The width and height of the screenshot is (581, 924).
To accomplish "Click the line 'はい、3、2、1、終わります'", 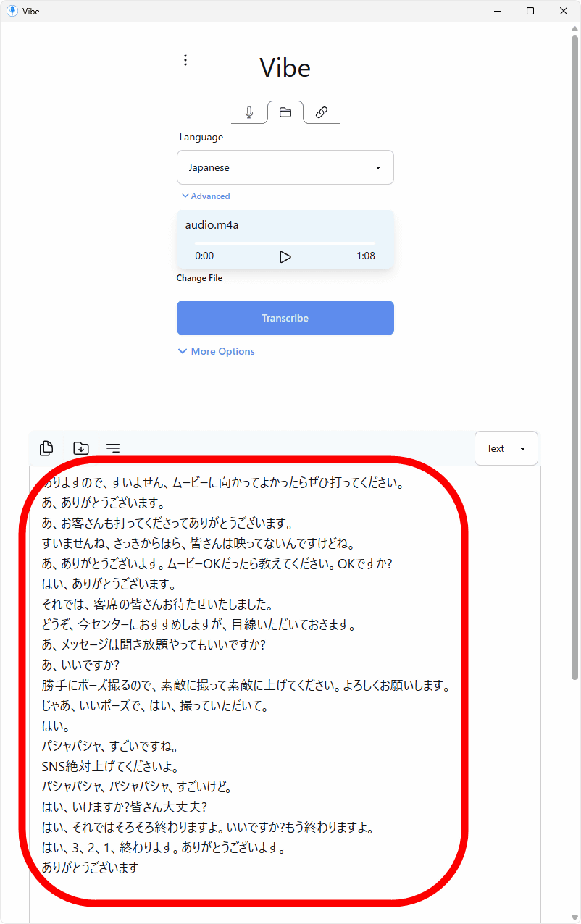I will (x=164, y=847).
